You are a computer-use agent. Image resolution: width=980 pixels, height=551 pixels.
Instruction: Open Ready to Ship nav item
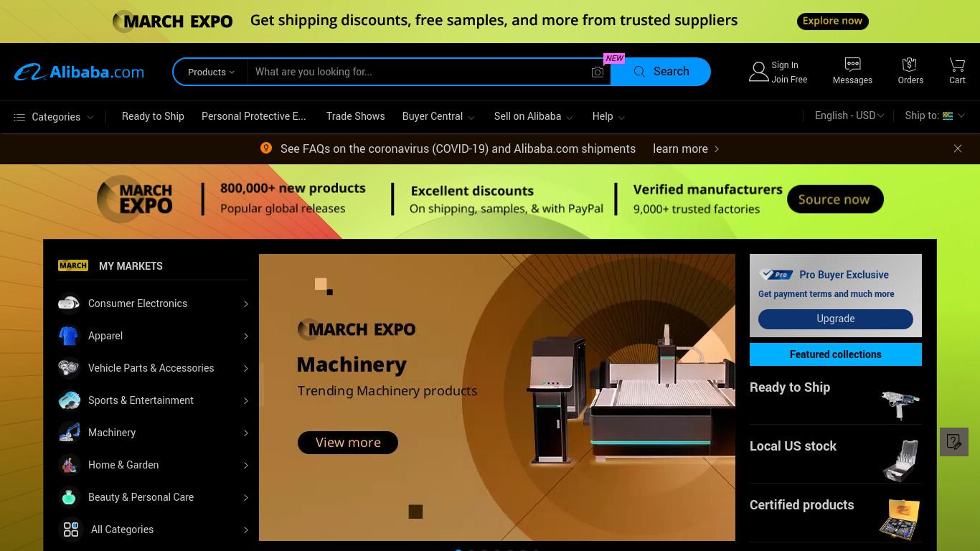(x=153, y=116)
